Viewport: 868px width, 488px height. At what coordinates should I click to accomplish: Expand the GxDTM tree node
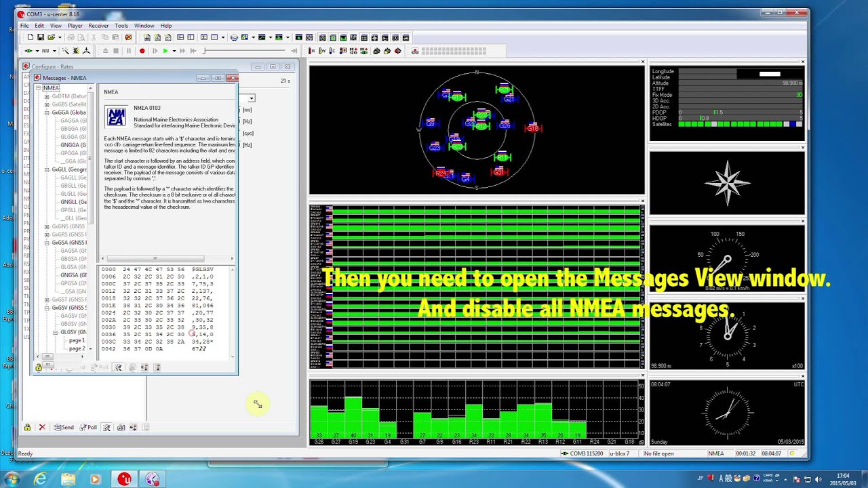(47, 96)
